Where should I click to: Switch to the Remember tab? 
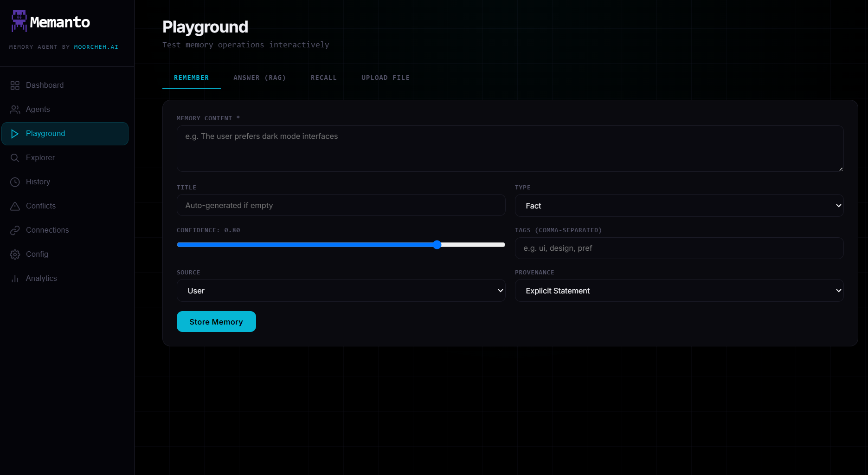tap(191, 78)
